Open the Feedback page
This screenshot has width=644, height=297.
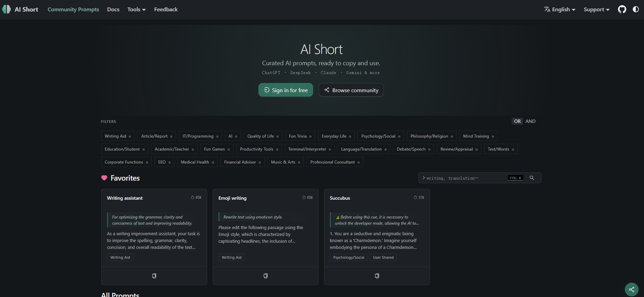pyautogui.click(x=166, y=10)
